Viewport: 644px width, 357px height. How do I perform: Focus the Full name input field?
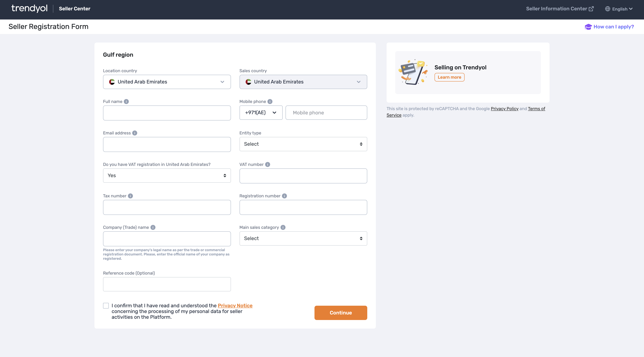(x=167, y=113)
